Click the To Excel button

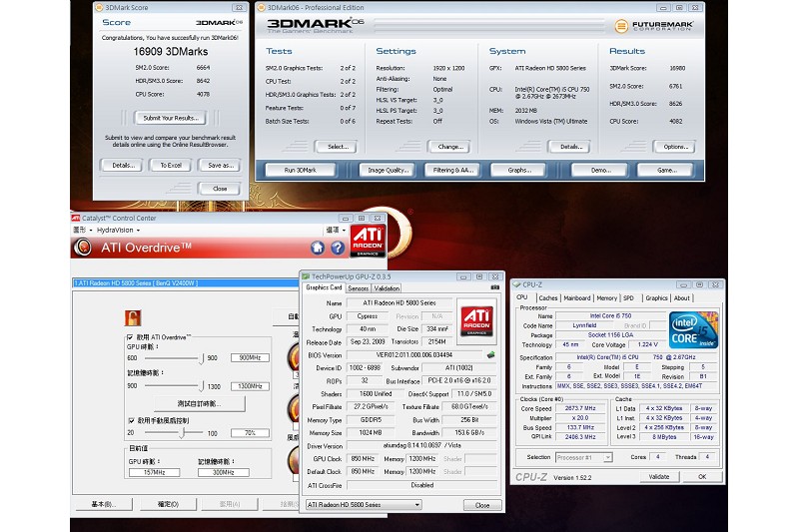pyautogui.click(x=171, y=165)
